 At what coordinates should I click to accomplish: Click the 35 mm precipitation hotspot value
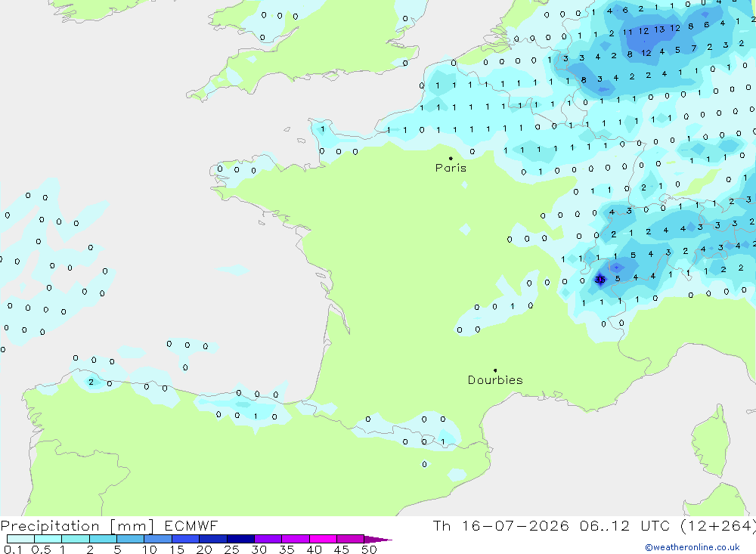tap(600, 279)
